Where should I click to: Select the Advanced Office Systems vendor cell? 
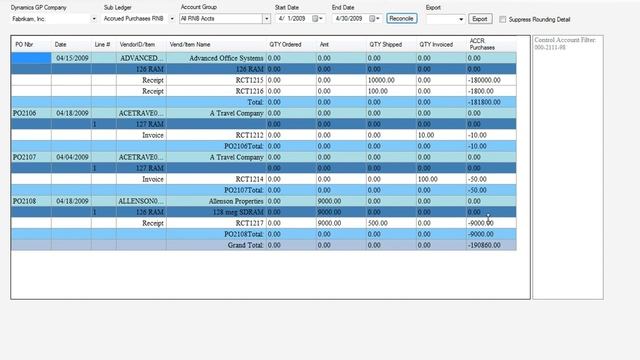coord(216,58)
